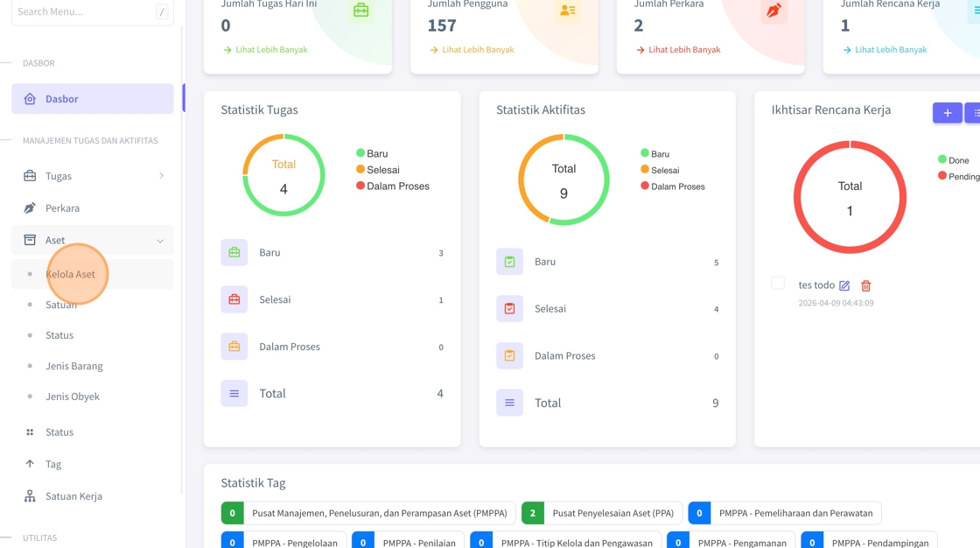Click the PMPPA - Penilaian tag
Viewport: 980px width, 548px height.
tap(408, 541)
